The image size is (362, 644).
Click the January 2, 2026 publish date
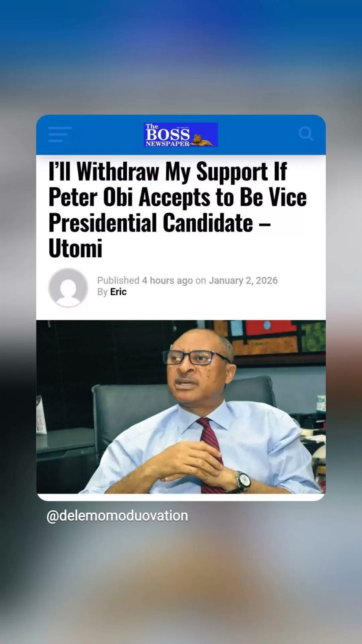coord(243,281)
